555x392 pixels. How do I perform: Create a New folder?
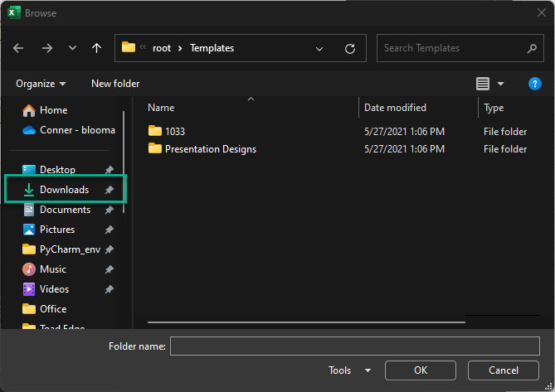pyautogui.click(x=115, y=84)
